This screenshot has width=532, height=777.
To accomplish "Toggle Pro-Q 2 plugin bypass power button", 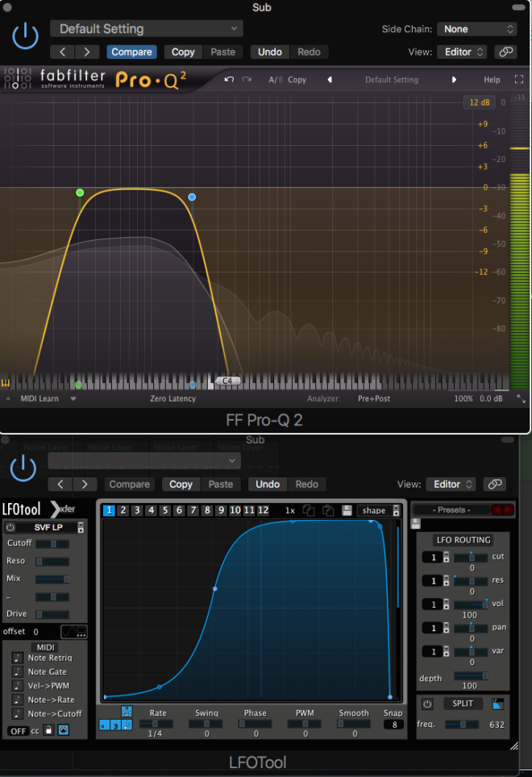I will pos(25,37).
